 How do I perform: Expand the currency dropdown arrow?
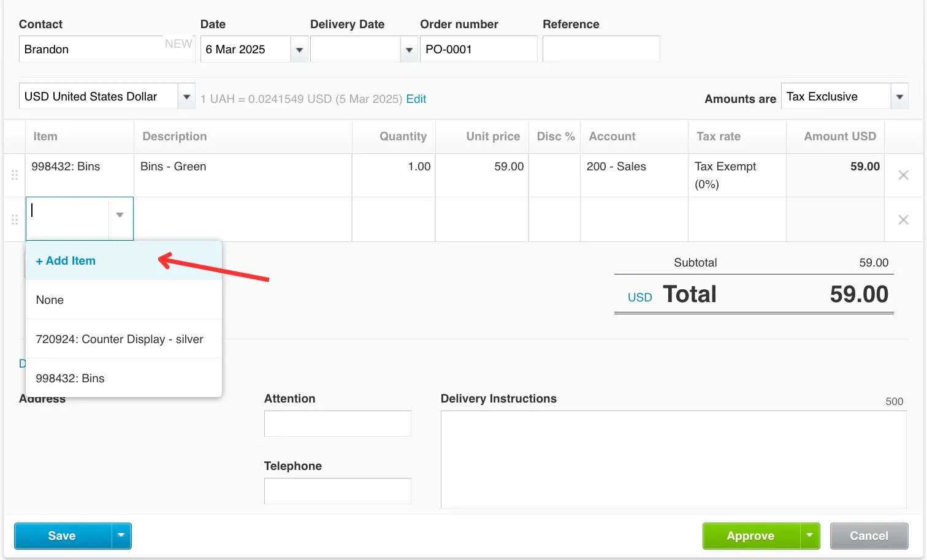[x=186, y=96]
